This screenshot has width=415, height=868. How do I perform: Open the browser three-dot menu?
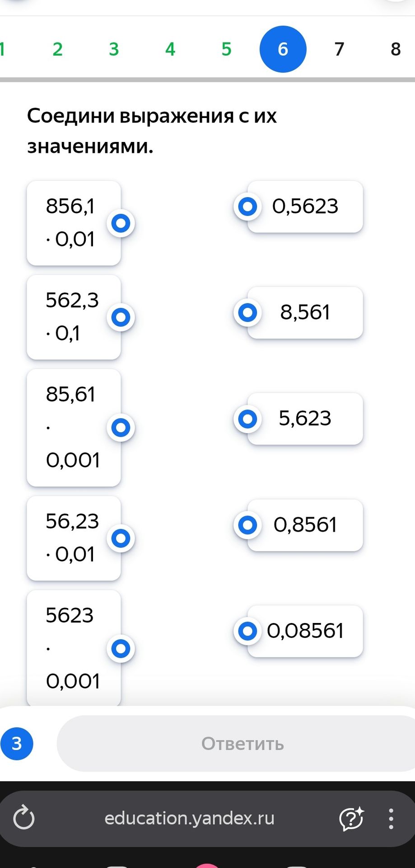[x=391, y=819]
